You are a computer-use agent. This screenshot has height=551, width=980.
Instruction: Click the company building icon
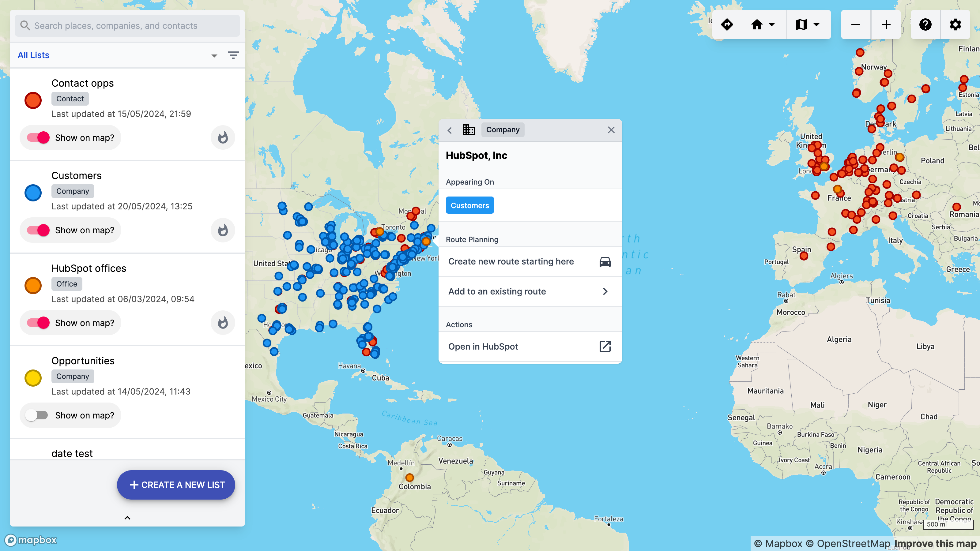coord(469,130)
